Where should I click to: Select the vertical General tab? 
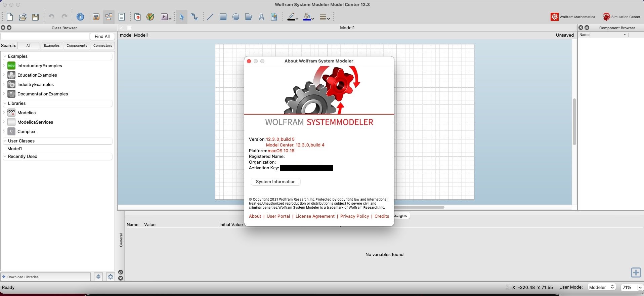pos(121,240)
